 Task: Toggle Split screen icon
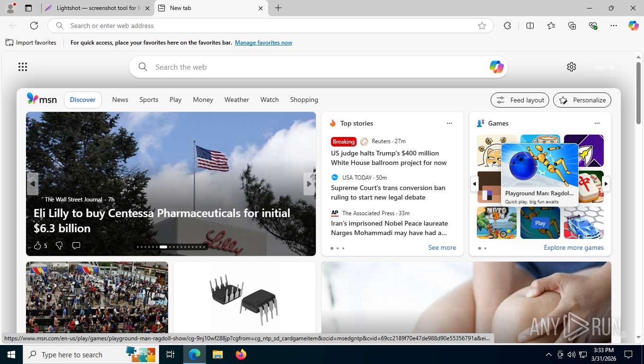530,26
